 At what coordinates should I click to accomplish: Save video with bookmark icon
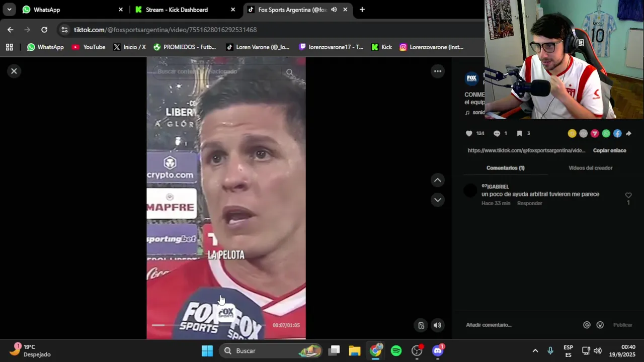click(519, 133)
